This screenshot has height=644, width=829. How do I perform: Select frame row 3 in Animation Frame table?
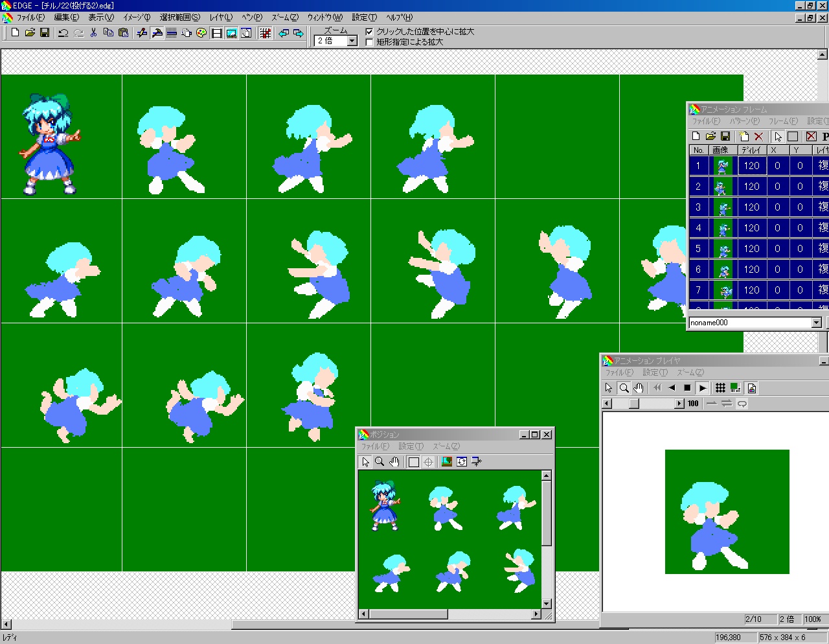tap(759, 207)
